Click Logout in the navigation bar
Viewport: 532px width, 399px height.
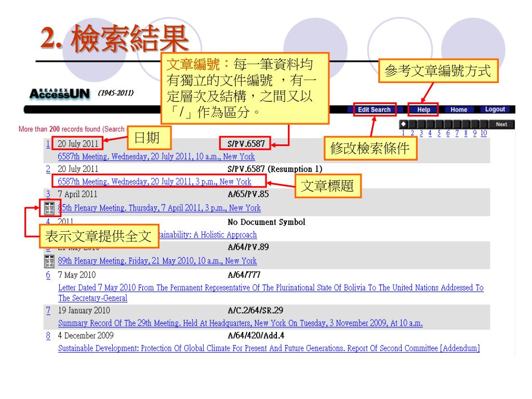495,109
